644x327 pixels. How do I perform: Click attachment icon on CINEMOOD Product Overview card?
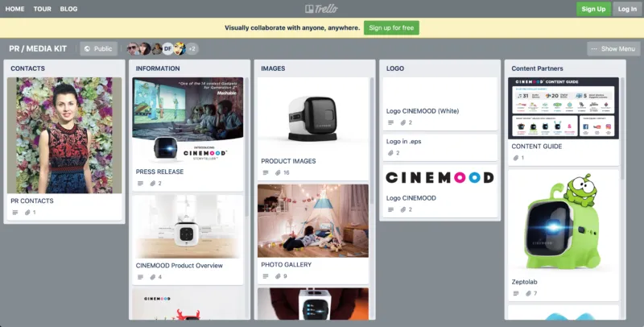pos(153,277)
